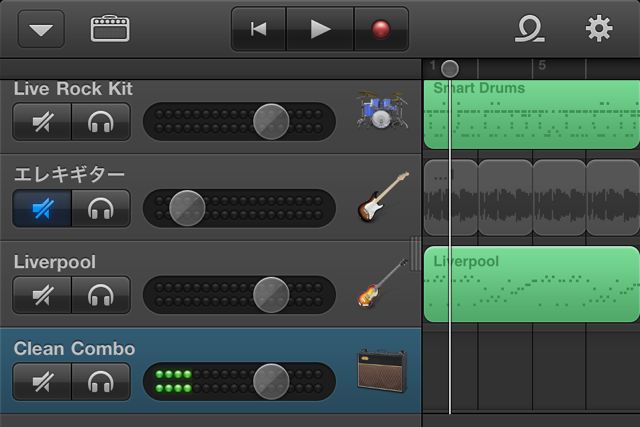Start playback with the Play button

click(x=320, y=29)
